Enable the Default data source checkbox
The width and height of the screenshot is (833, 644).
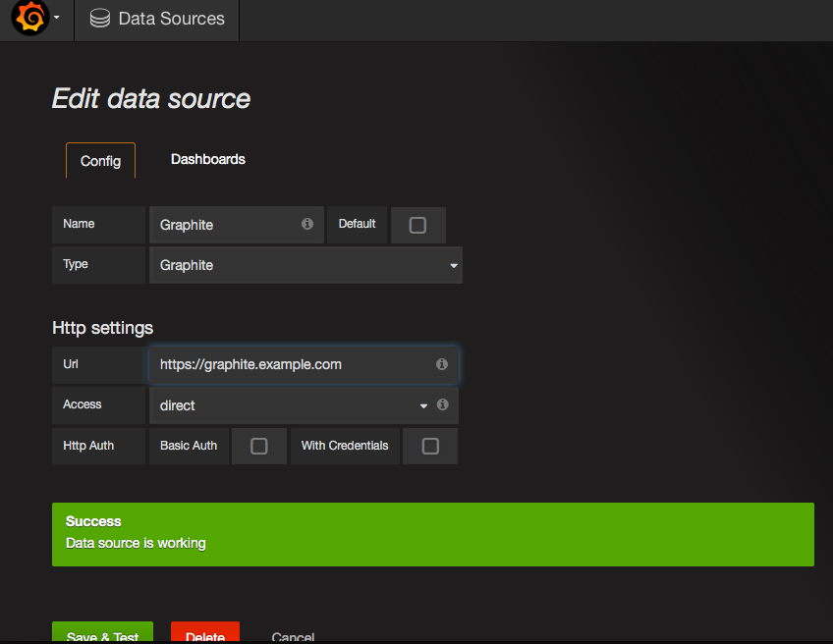pyautogui.click(x=417, y=225)
